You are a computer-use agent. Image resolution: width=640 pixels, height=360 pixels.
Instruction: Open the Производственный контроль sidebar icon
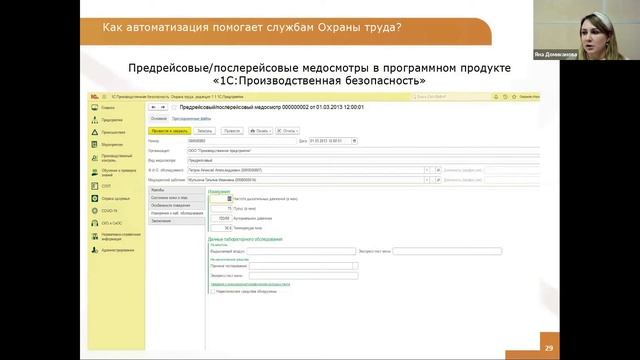[x=95, y=158]
